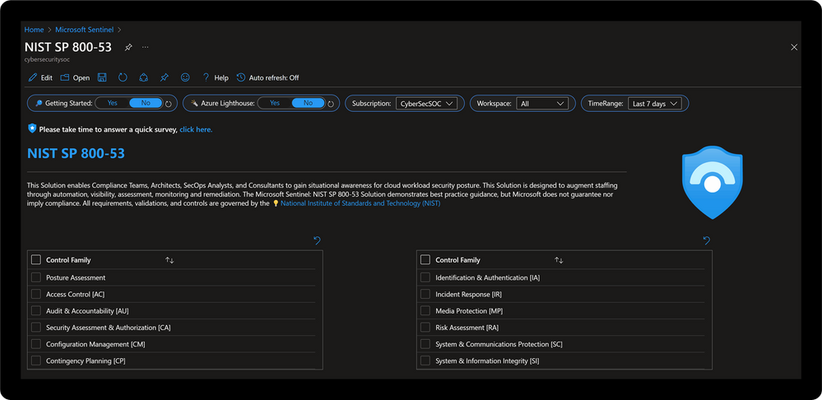
Task: Pin the NIST SP 800-53 title pin icon
Action: tap(128, 47)
